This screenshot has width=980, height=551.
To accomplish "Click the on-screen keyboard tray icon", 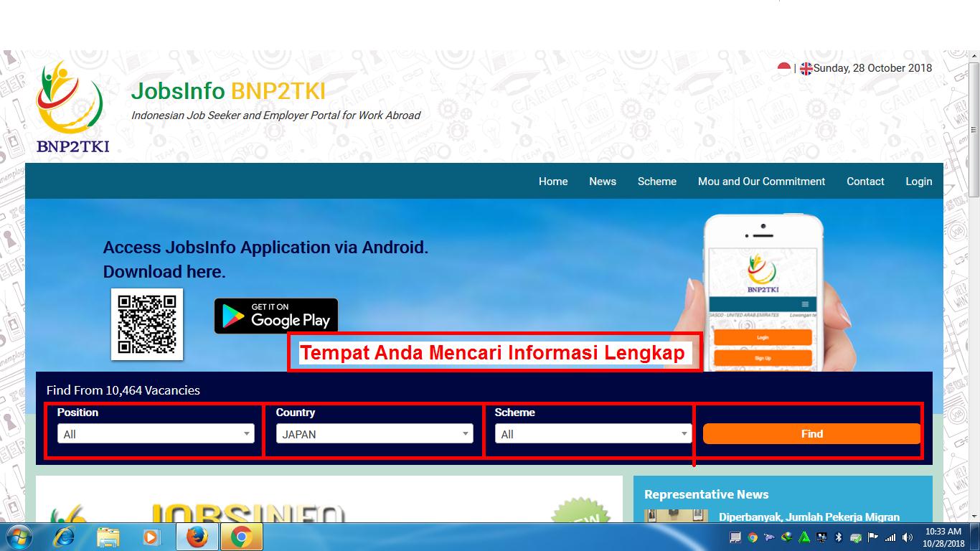I will tap(735, 537).
